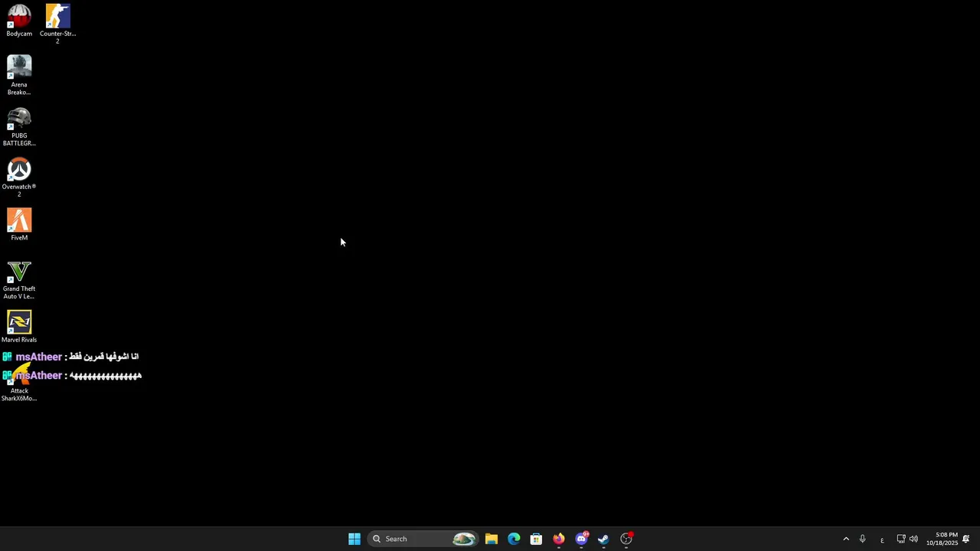980x551 pixels.
Task: Select the FiveM desktop shortcut
Action: 19,225
